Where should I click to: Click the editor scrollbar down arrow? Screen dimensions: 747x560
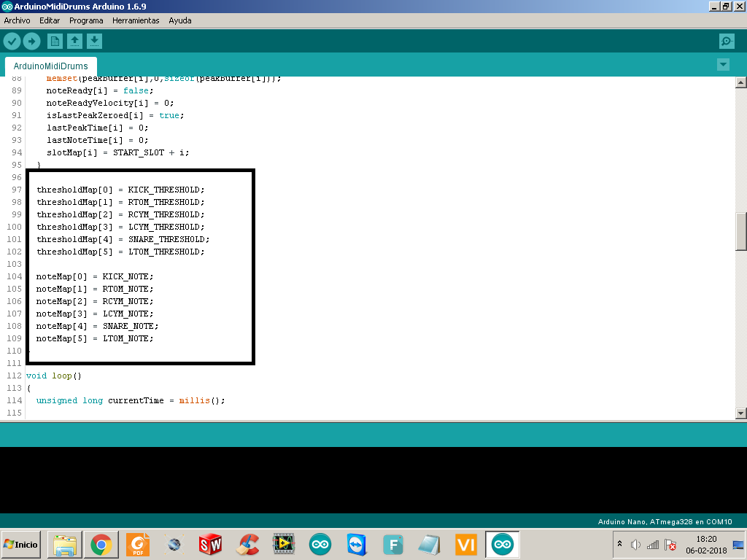click(741, 413)
